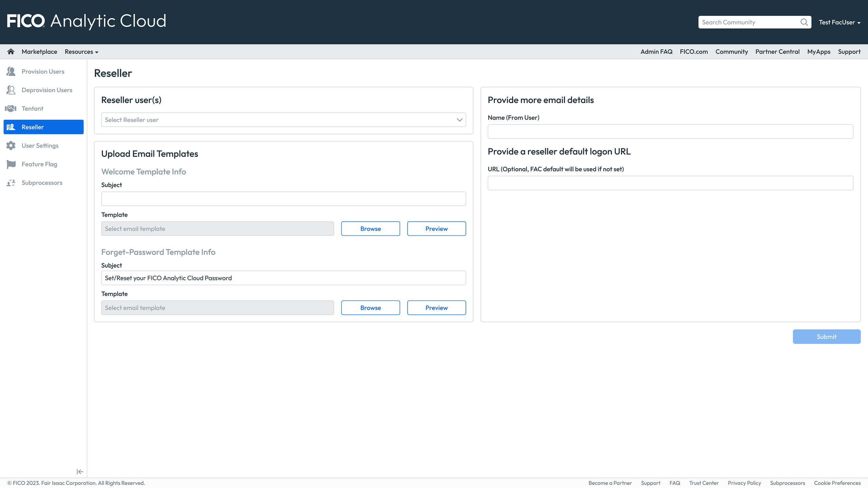Expand the Resources menu
The height and width of the screenshot is (488, 868).
[81, 52]
